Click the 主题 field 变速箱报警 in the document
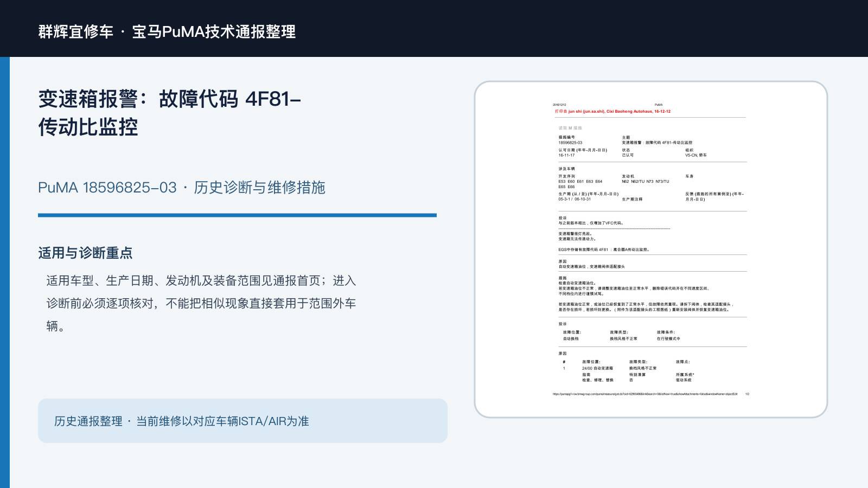 pyautogui.click(x=657, y=143)
